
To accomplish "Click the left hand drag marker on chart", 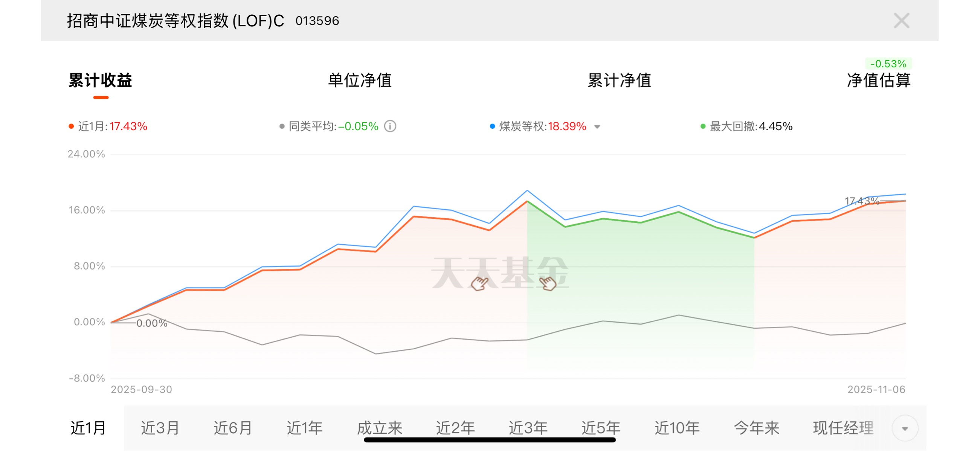I will click(x=479, y=283).
